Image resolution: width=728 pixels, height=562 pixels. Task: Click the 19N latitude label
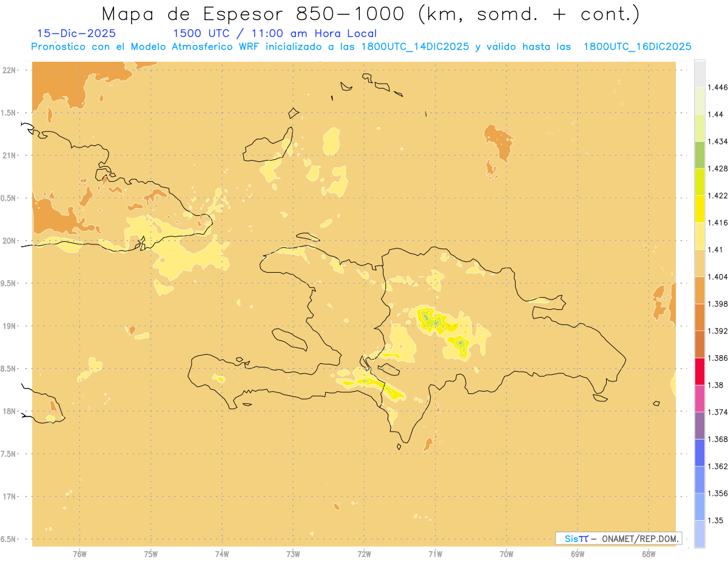(x=9, y=326)
